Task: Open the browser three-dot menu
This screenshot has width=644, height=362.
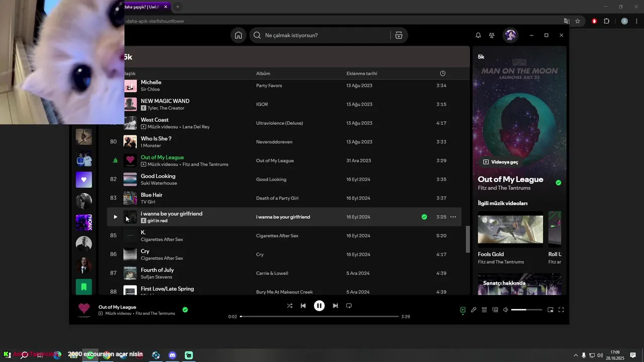Action: coord(637,21)
